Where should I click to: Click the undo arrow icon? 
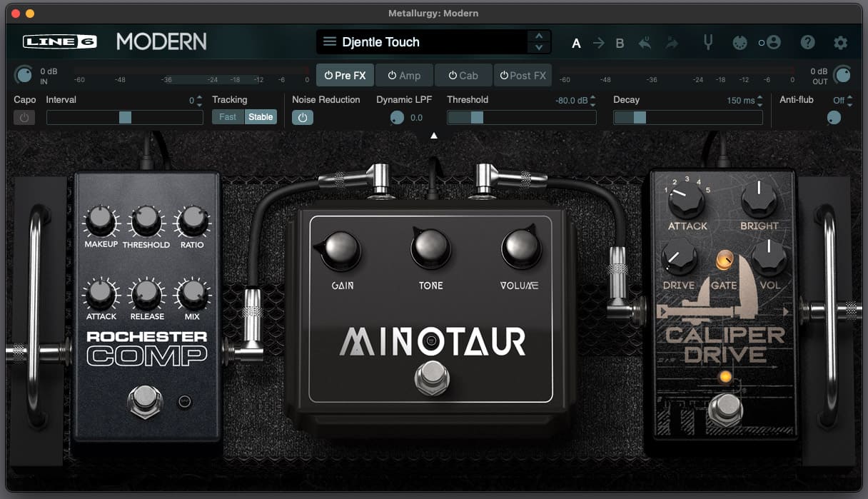(x=645, y=43)
